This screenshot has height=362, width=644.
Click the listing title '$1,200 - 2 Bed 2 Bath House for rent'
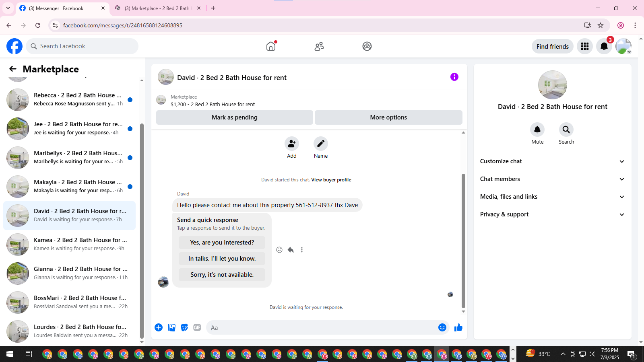[x=213, y=104]
